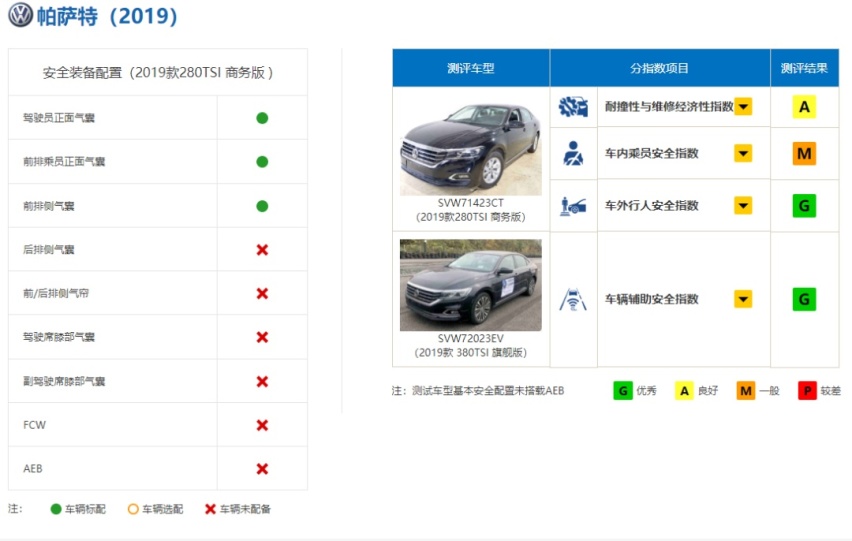Click the 驾驶席膝部气囊 row label

[59, 337]
